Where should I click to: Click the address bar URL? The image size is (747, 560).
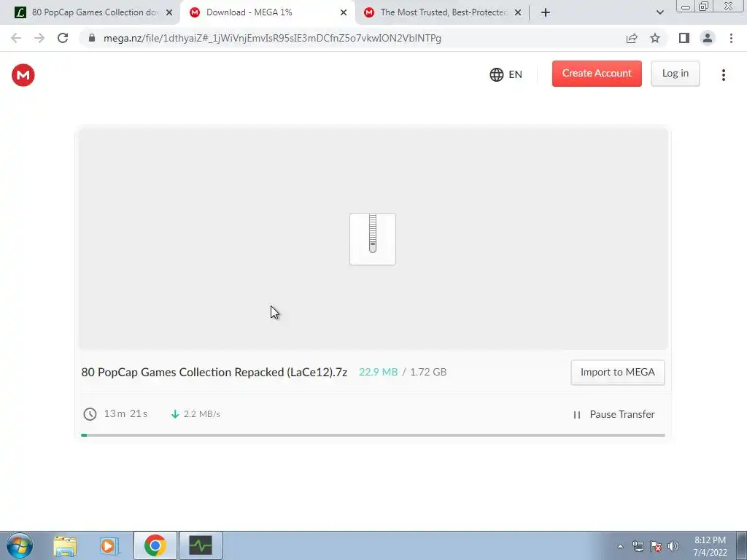272,38
